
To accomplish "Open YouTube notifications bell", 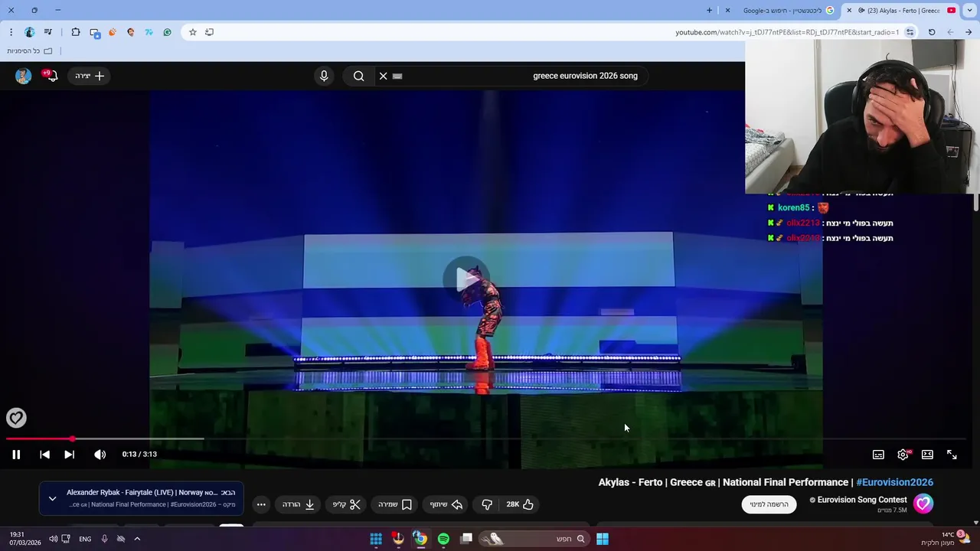I will click(51, 76).
